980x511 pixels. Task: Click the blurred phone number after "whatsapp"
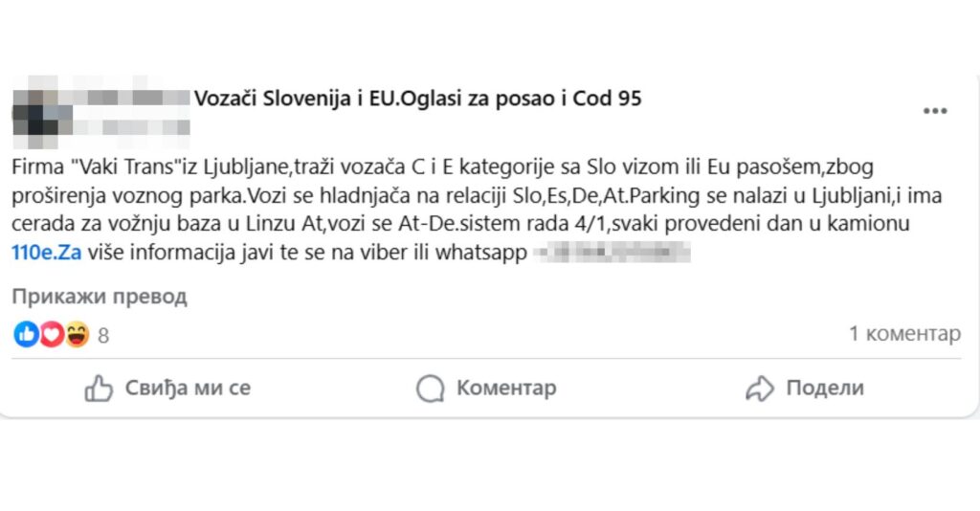click(x=611, y=254)
